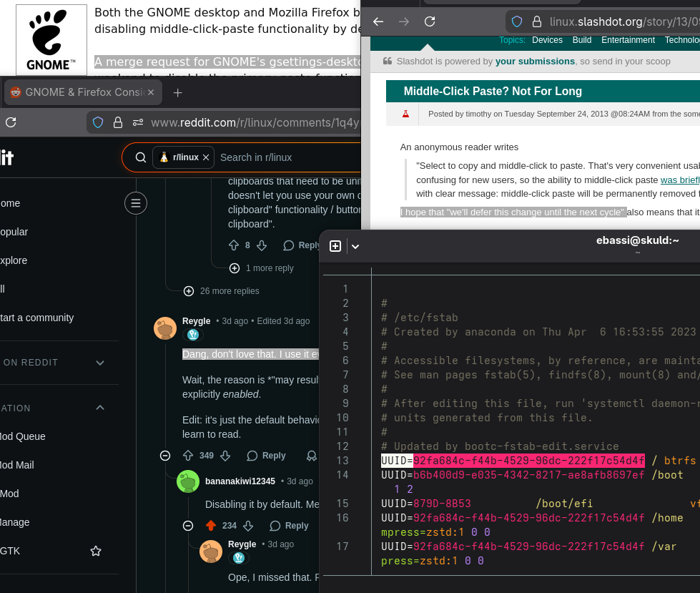Reload the Slashdot page
Image resolution: width=700 pixels, height=593 pixels.
click(430, 21)
